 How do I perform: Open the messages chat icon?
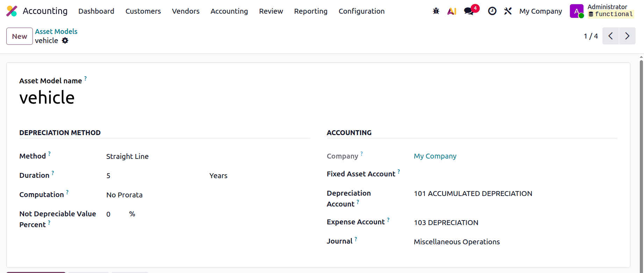pos(469,11)
